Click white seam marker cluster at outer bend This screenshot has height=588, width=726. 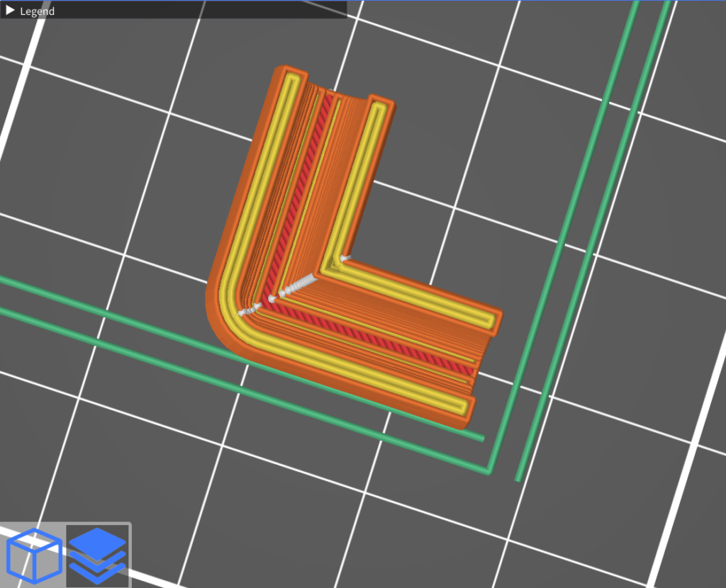pyautogui.click(x=250, y=310)
